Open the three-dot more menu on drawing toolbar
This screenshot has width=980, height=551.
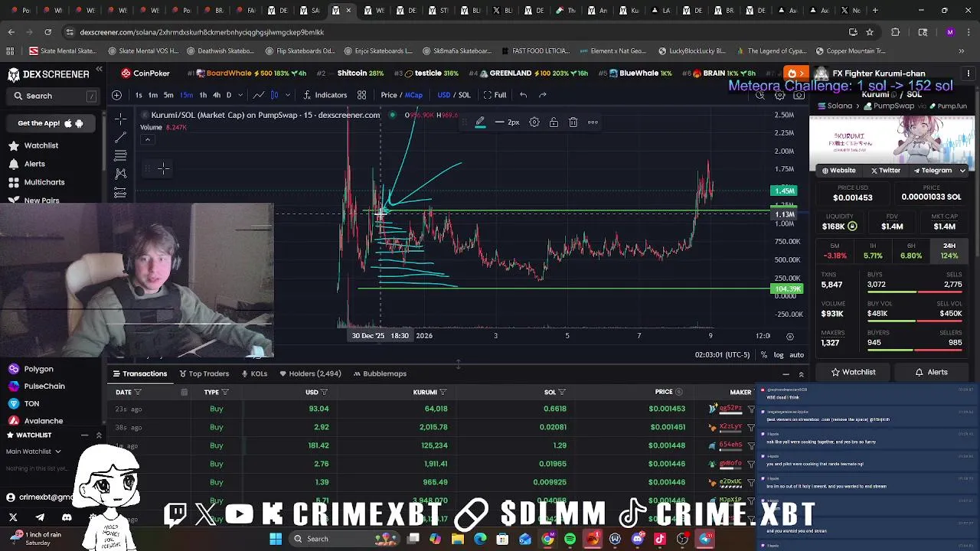coord(593,122)
